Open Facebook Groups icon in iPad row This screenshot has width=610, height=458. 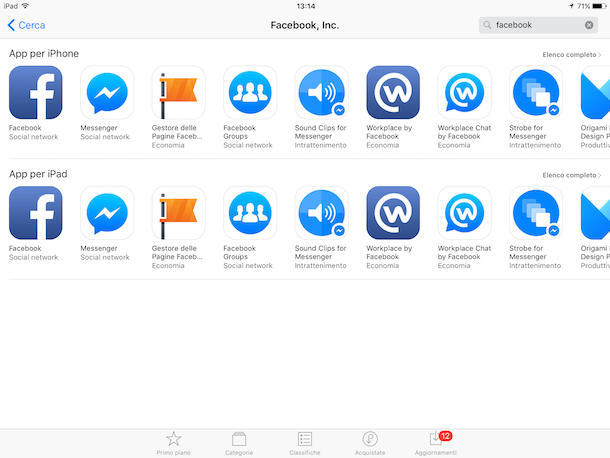point(250,213)
